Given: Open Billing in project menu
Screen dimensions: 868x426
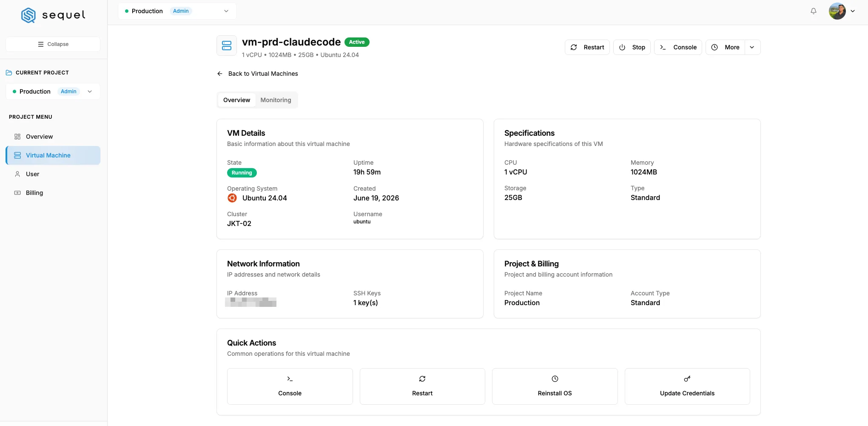Looking at the screenshot, I should tap(53, 193).
